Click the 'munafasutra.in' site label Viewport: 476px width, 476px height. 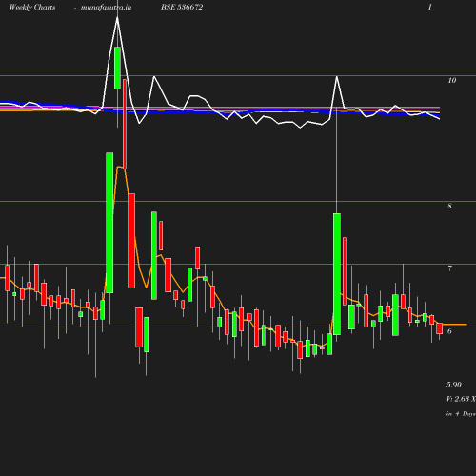click(106, 7)
